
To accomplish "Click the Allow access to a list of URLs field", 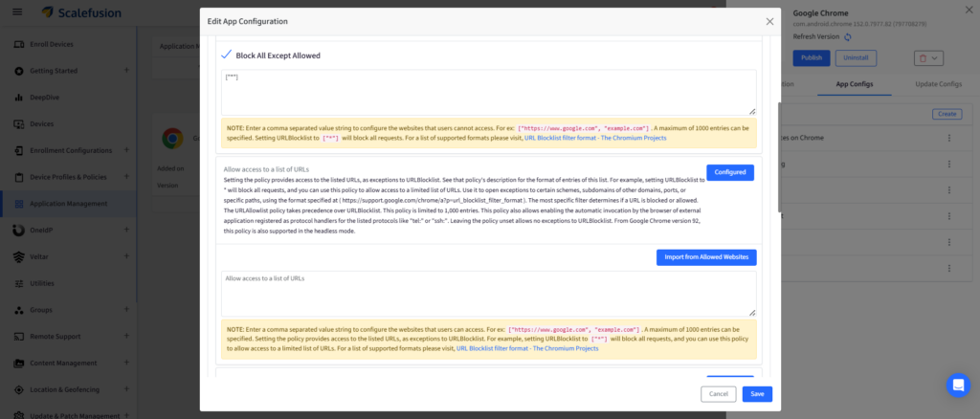I will (x=489, y=294).
